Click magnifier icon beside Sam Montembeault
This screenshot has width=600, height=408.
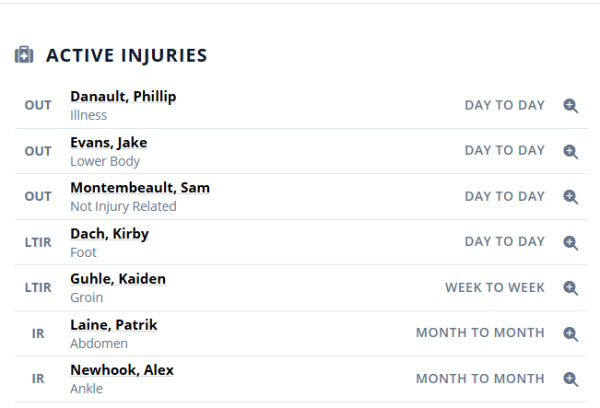pyautogui.click(x=571, y=197)
